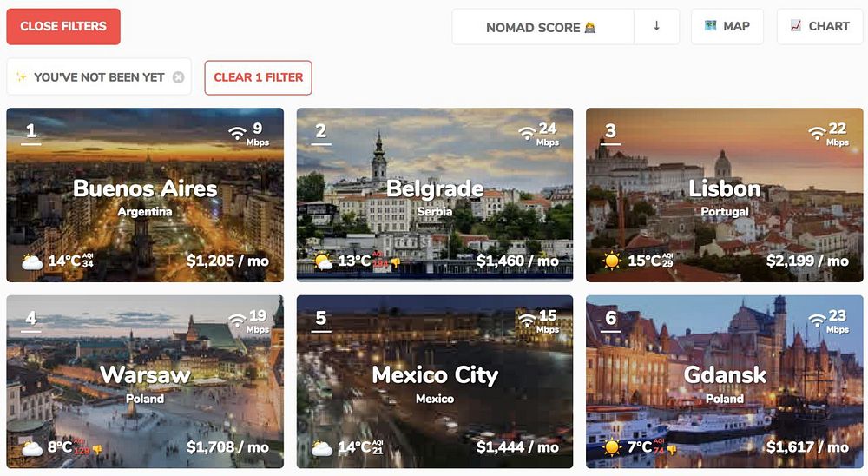Open the Buenos Aires city card
The width and height of the screenshot is (868, 476).
coord(145,195)
